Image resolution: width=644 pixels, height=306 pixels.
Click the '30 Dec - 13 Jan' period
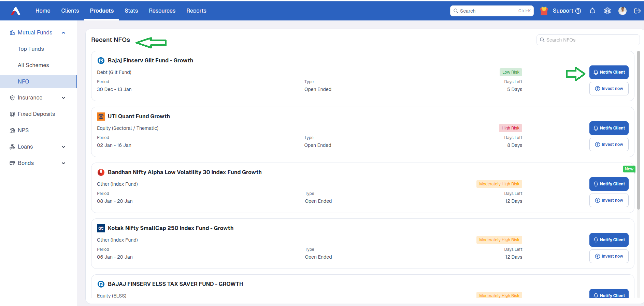click(114, 90)
